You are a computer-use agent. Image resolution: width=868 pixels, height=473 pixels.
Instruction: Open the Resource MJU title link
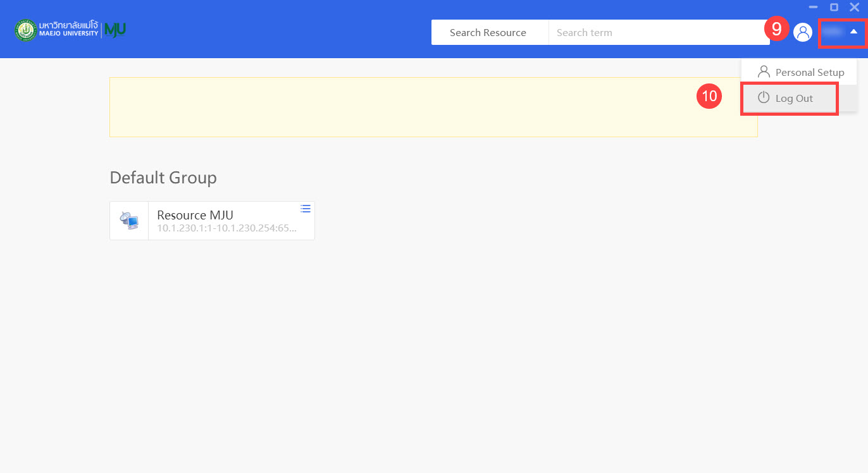195,215
